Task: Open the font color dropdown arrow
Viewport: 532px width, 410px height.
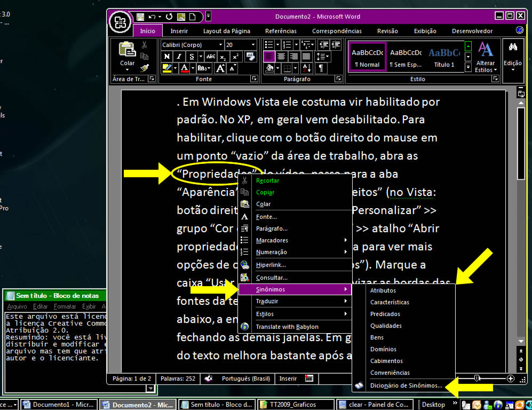Action: pos(193,68)
